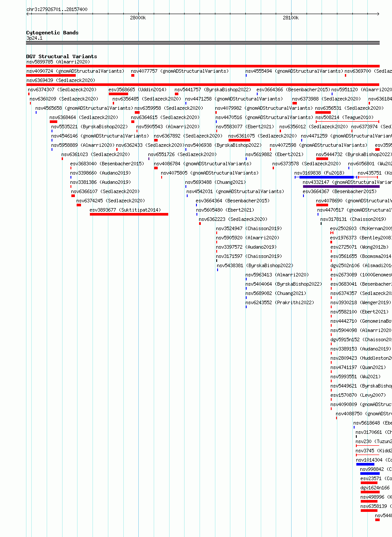Select esv1570870 (Levy2007) label
This screenshot has height=537, width=392.
[x=358, y=395]
